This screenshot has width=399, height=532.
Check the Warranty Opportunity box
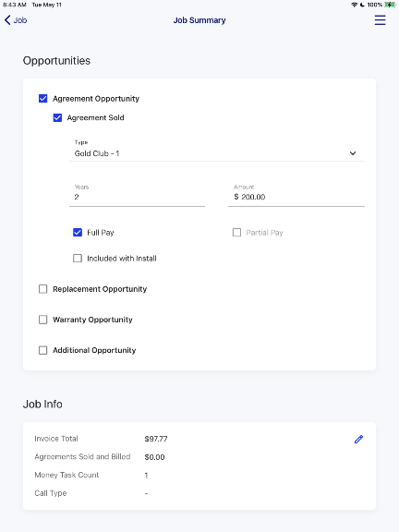(x=43, y=320)
